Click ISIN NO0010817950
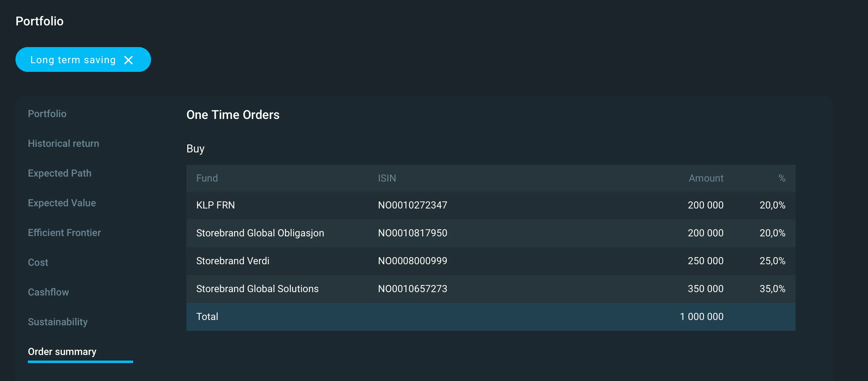 coord(413,233)
